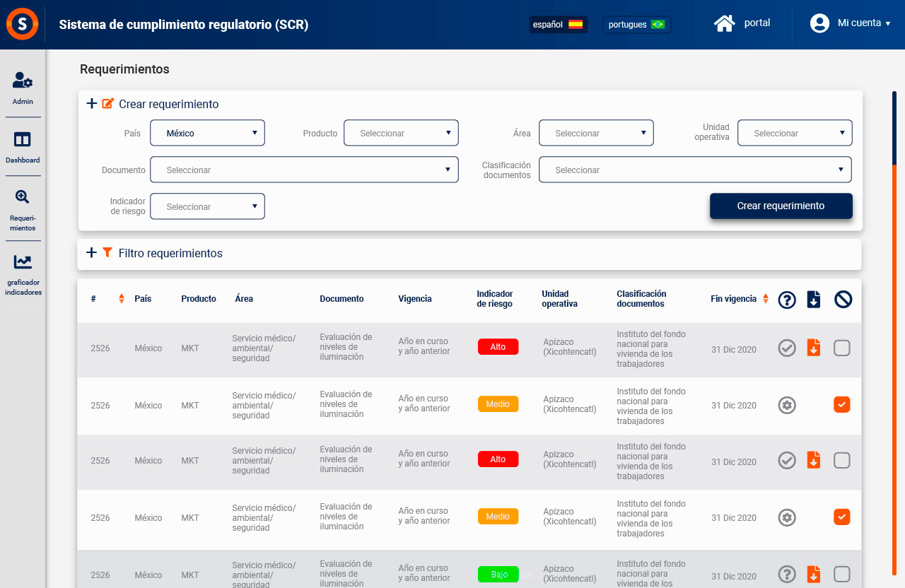
Task: Tick the checkbox in first row
Action: [x=841, y=348]
